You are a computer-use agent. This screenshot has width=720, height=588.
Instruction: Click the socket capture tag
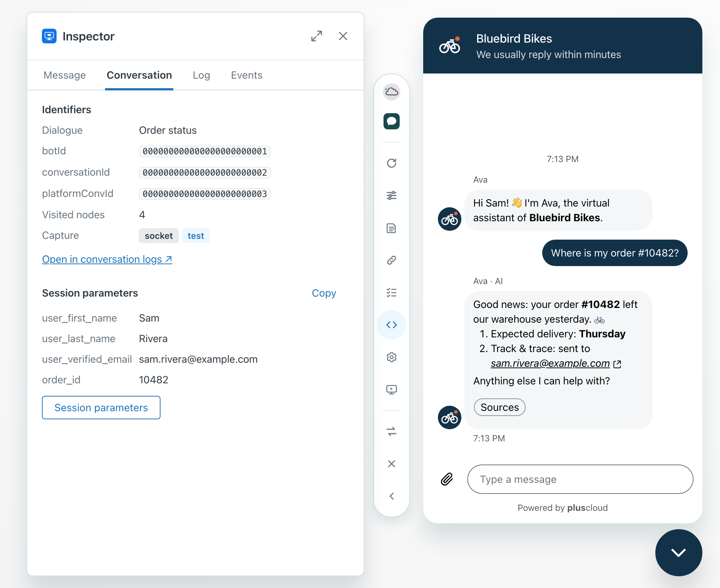pos(159,236)
